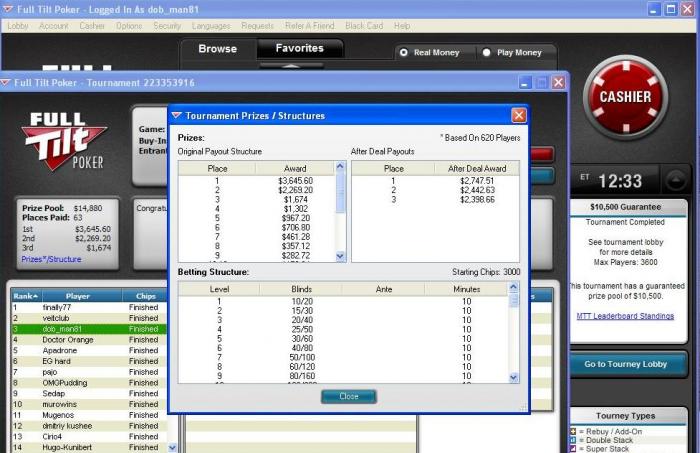700x453 pixels.
Task: Switch to the Browse tab
Action: coord(218,49)
